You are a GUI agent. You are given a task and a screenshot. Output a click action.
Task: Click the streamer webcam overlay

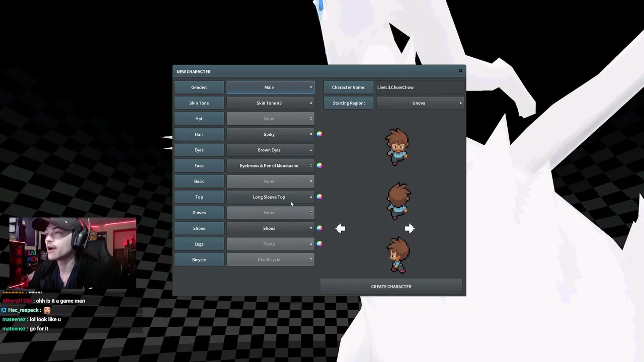[x=72, y=254]
